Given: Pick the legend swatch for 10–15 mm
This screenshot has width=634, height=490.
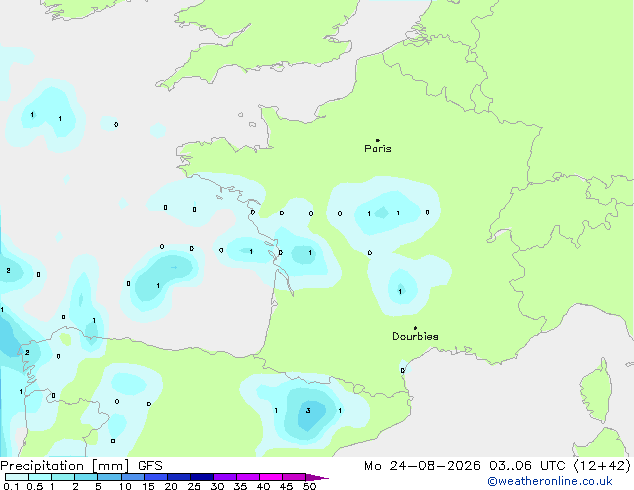Looking at the screenshot, I should tap(132, 477).
